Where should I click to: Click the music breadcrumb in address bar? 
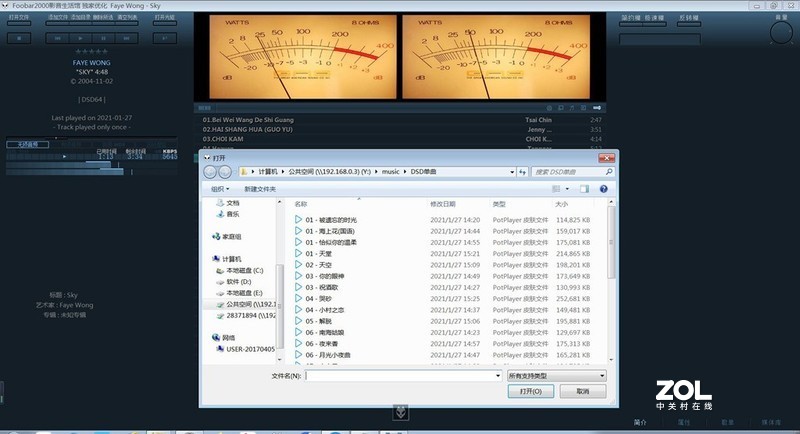click(x=390, y=172)
